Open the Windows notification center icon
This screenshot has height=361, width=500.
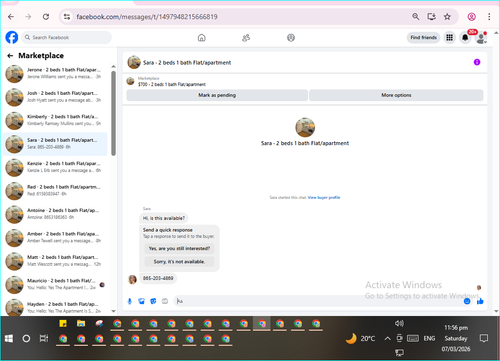click(484, 339)
